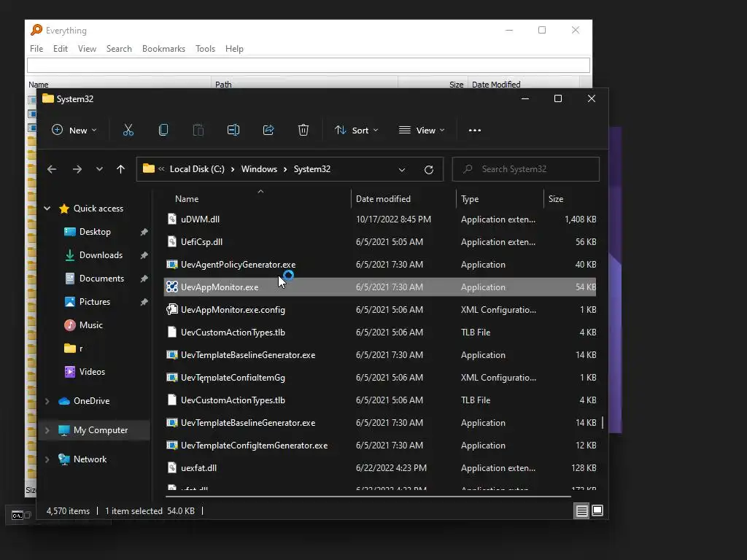The height and width of the screenshot is (560, 747).
Task: Click the Everything search input box
Action: click(309, 65)
